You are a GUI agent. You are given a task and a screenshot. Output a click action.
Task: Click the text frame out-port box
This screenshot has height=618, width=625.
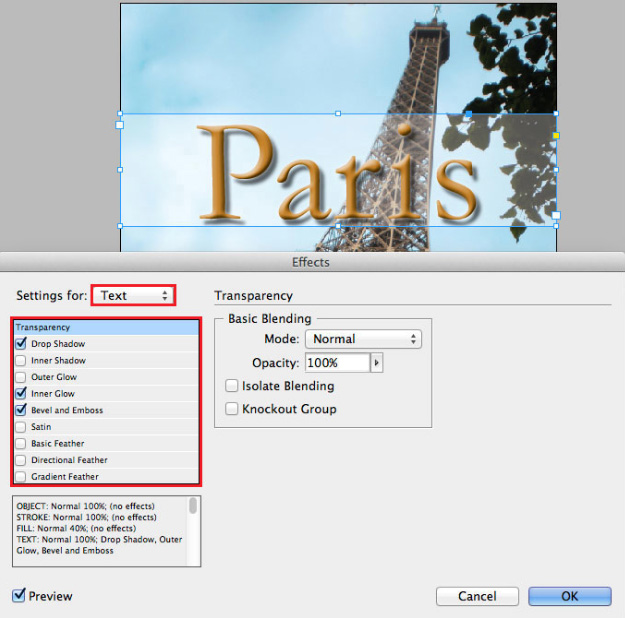pyautogui.click(x=556, y=216)
